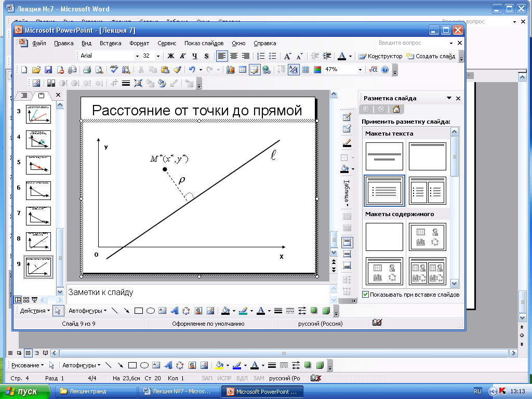The width and height of the screenshot is (532, 399).
Task: Click пуск Start button
Action: pos(25,391)
